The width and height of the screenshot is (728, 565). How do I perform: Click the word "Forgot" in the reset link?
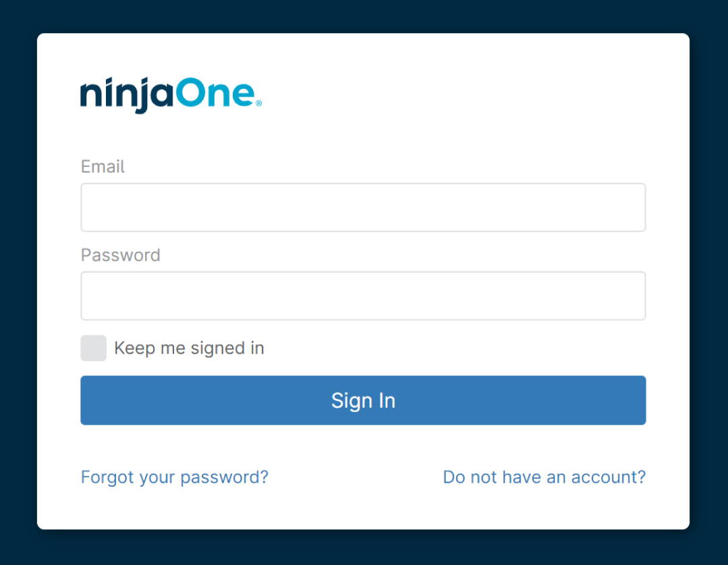click(107, 477)
